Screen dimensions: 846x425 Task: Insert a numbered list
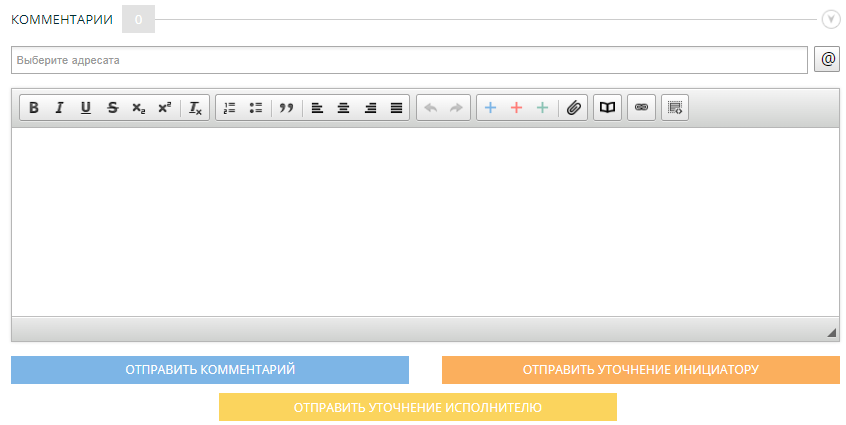click(229, 108)
